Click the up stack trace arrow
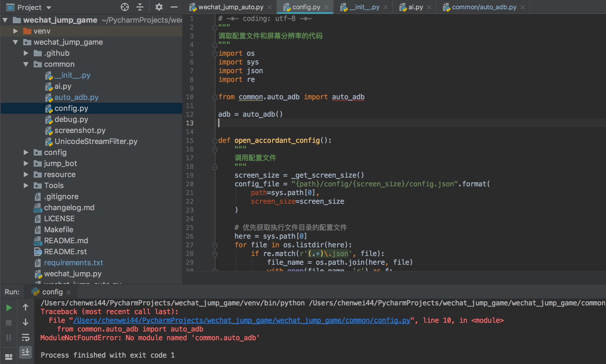The height and width of the screenshot is (364, 606). (x=26, y=307)
